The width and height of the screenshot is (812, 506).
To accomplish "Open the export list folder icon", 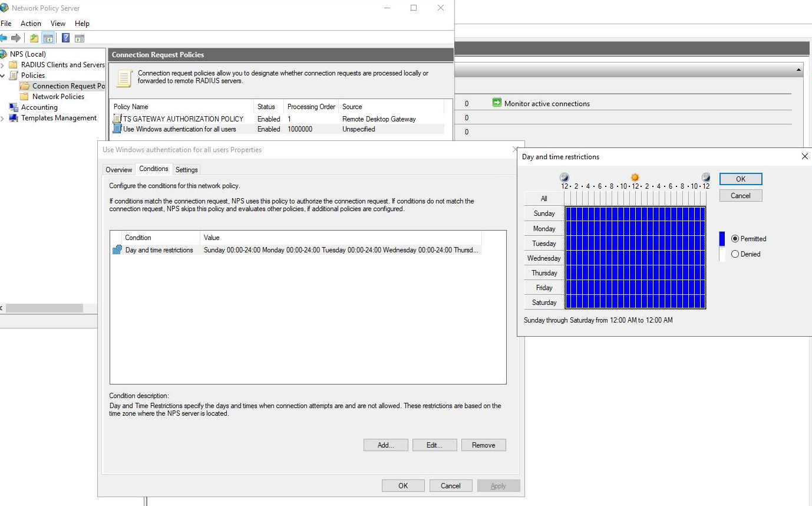I will pyautogui.click(x=33, y=37).
